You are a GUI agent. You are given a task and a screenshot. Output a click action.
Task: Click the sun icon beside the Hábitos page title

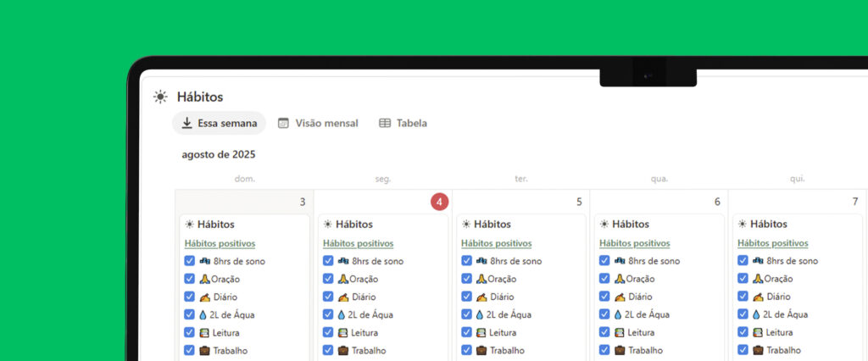click(x=160, y=97)
